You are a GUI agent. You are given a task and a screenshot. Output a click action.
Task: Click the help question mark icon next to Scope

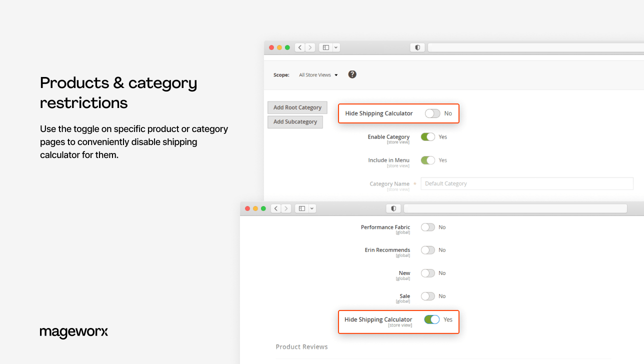click(352, 74)
